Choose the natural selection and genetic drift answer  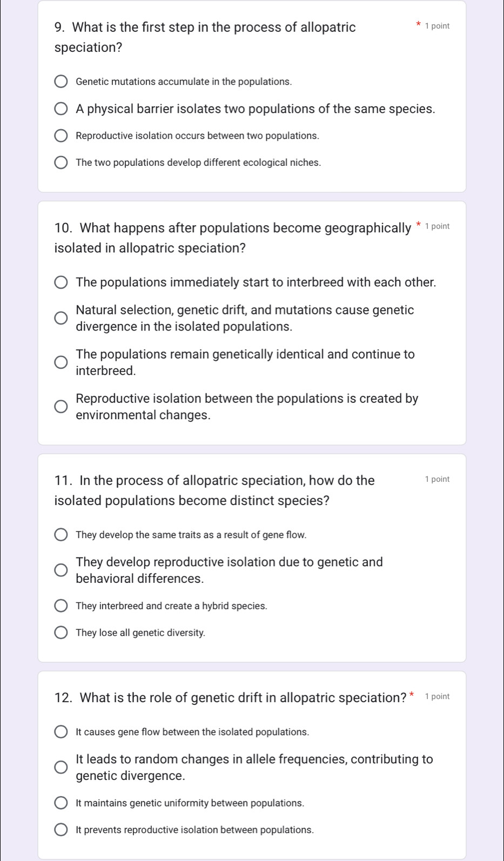61,318
